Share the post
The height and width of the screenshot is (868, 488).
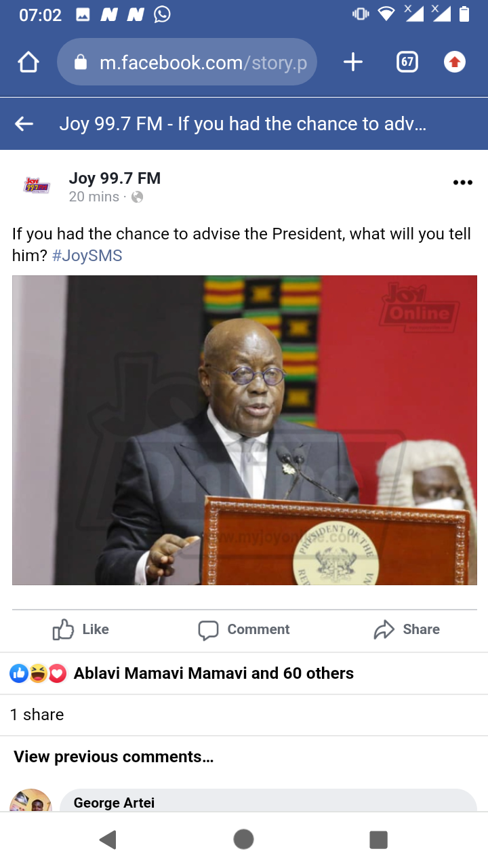pyautogui.click(x=407, y=629)
